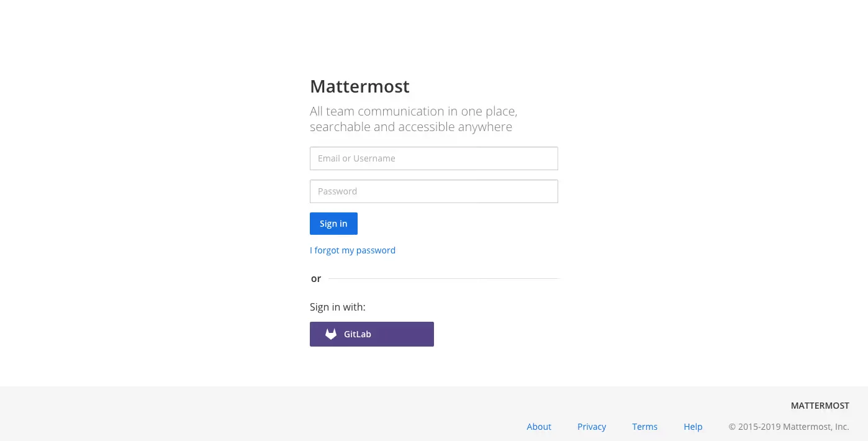The height and width of the screenshot is (441, 868).
Task: Click the 'Sign in with:' label
Action: click(x=337, y=307)
